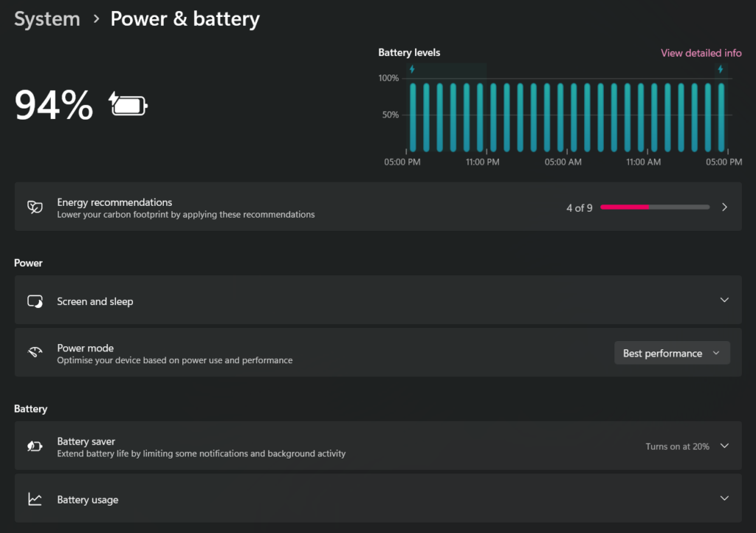Open Energy recommendations using the right chevron
The height and width of the screenshot is (533, 756).
point(724,207)
